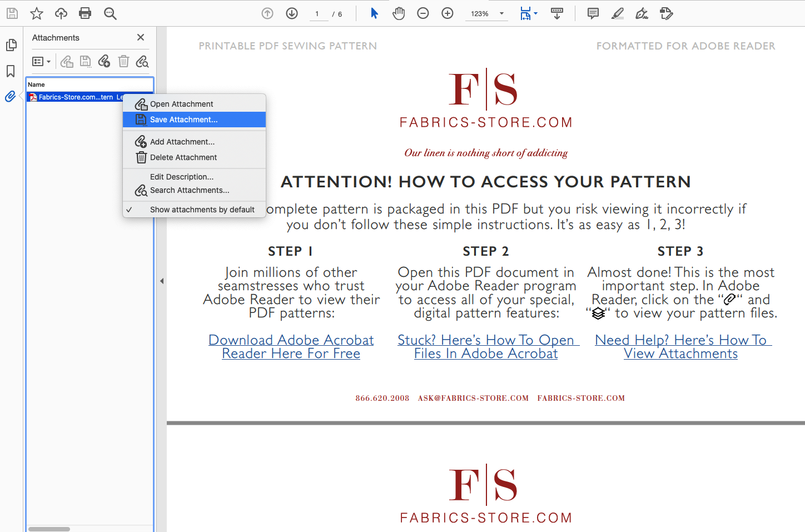The image size is (805, 532).
Task: Zoom out with the minus icon
Action: click(x=423, y=13)
